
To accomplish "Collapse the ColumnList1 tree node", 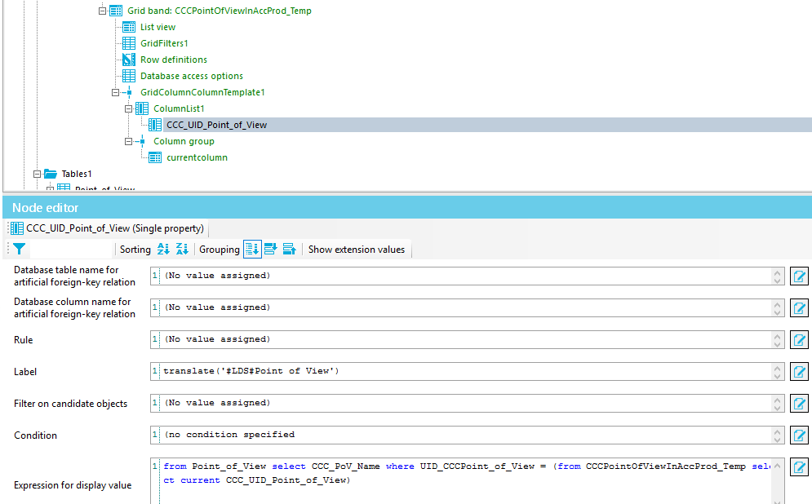I will (x=129, y=108).
